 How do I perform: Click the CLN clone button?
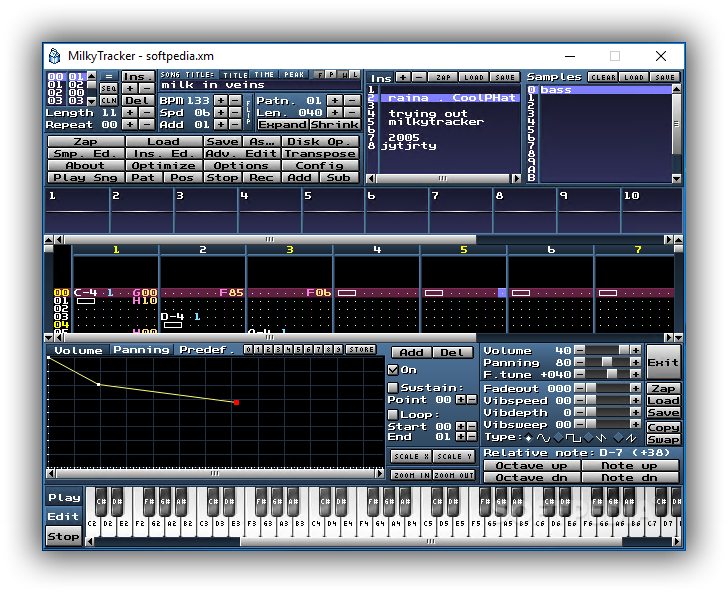point(109,100)
